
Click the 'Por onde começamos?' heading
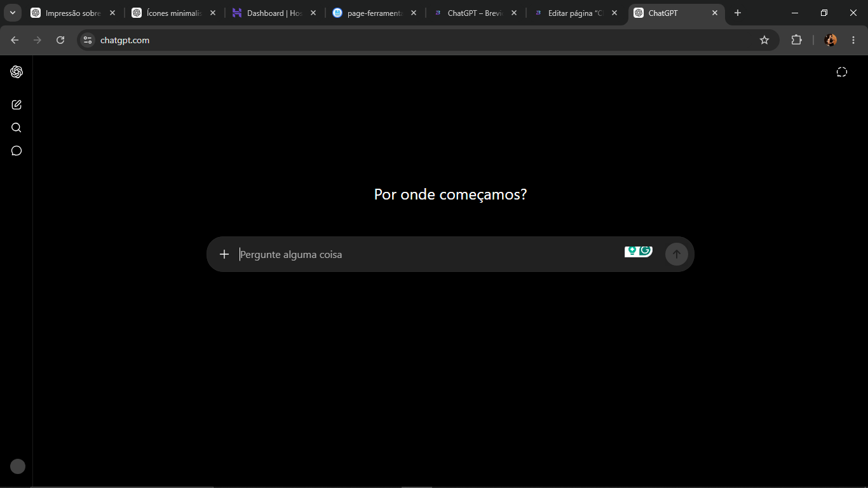[x=451, y=194]
